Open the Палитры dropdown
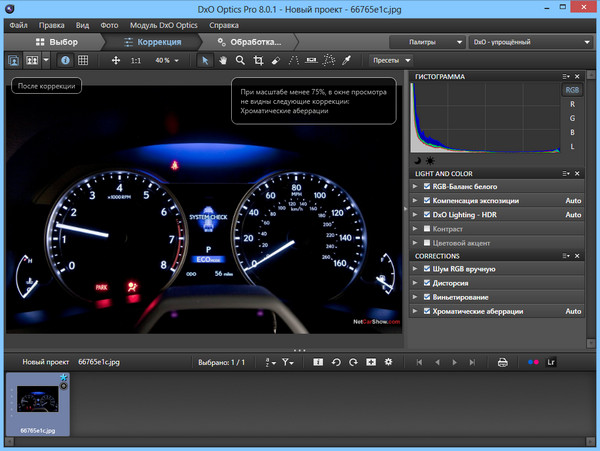The width and height of the screenshot is (600, 451). (422, 43)
